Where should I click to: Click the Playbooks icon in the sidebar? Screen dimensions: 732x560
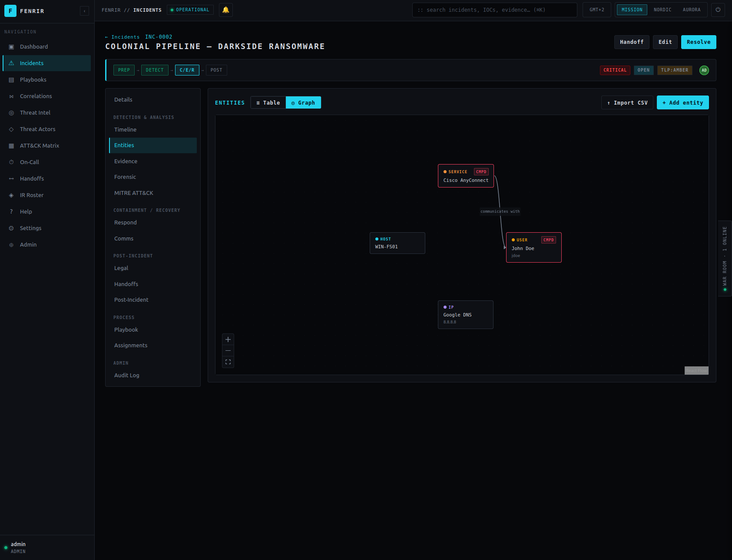(x=11, y=80)
